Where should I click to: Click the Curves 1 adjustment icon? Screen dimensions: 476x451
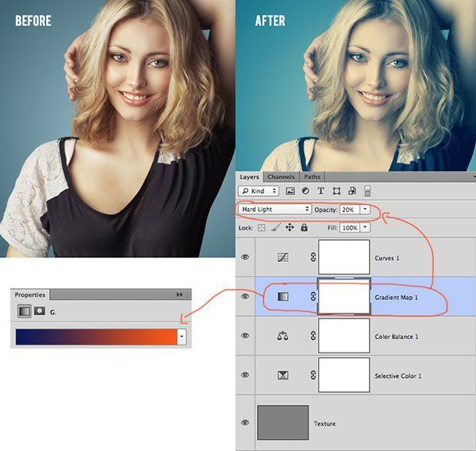tap(283, 257)
